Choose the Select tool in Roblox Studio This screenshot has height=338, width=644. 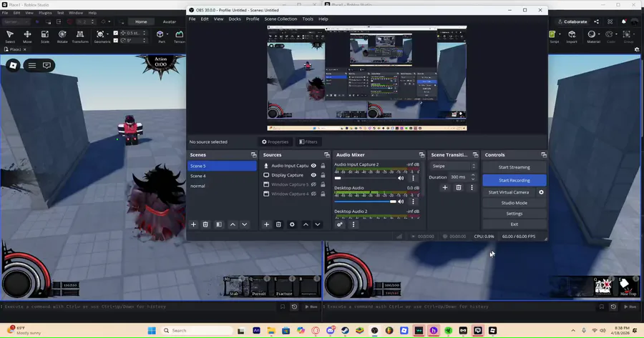coord(10,36)
